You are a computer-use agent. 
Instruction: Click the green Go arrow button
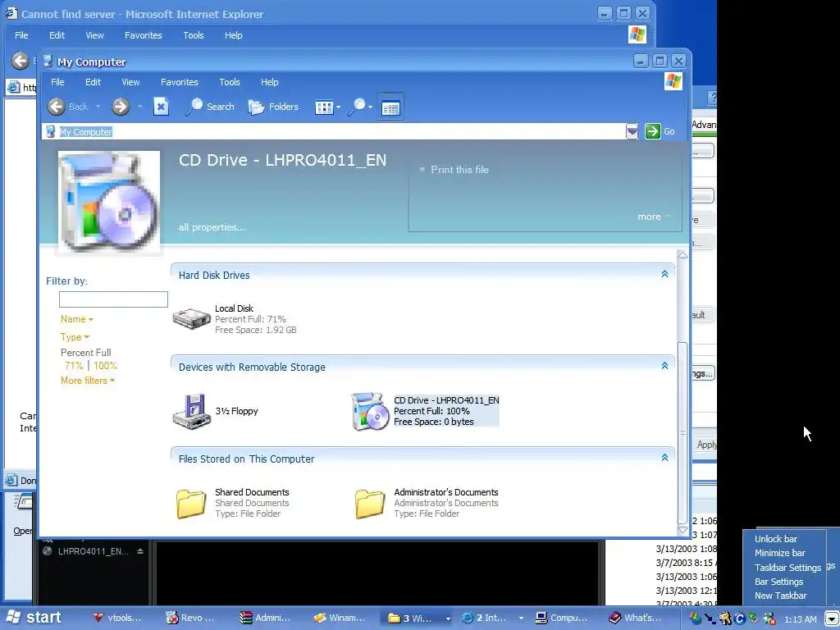pyautogui.click(x=652, y=131)
